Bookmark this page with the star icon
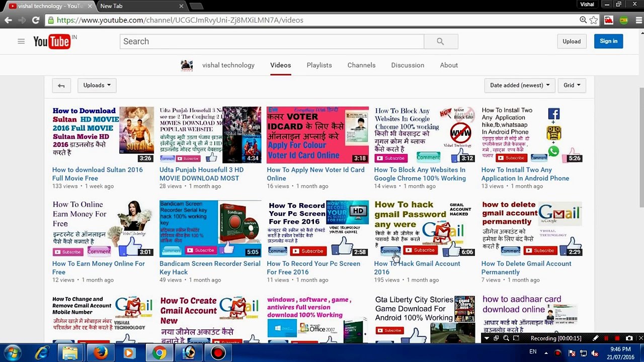644x362 pixels. coord(594,20)
